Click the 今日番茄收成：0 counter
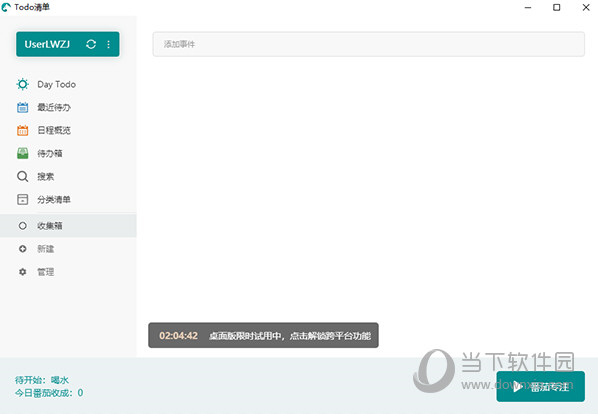The image size is (598, 414). [x=49, y=393]
